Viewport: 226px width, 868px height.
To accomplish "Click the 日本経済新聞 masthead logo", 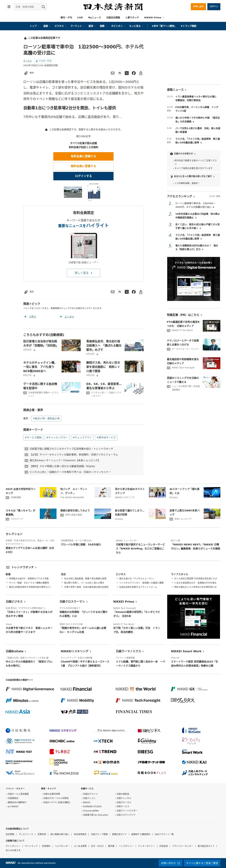I will click(113, 6).
